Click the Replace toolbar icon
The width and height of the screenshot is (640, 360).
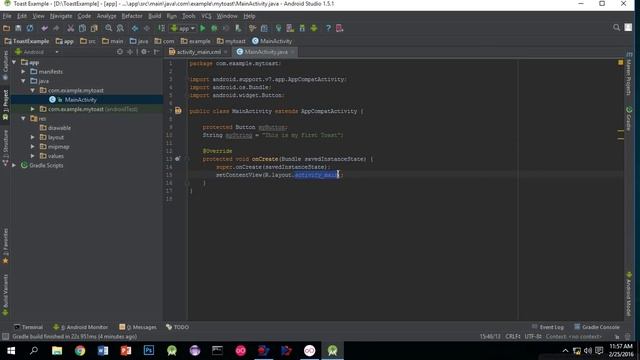pos(120,28)
